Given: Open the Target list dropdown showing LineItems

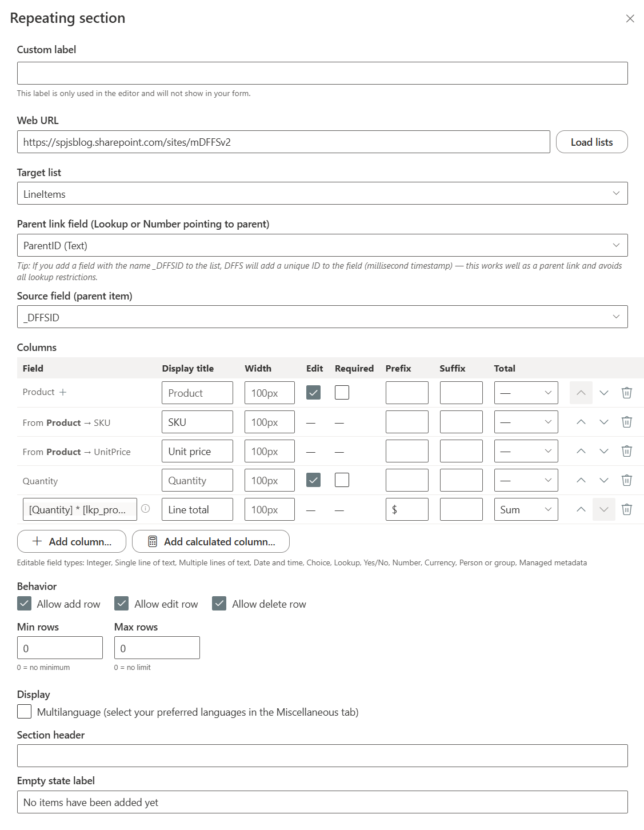Looking at the screenshot, I should 322,193.
